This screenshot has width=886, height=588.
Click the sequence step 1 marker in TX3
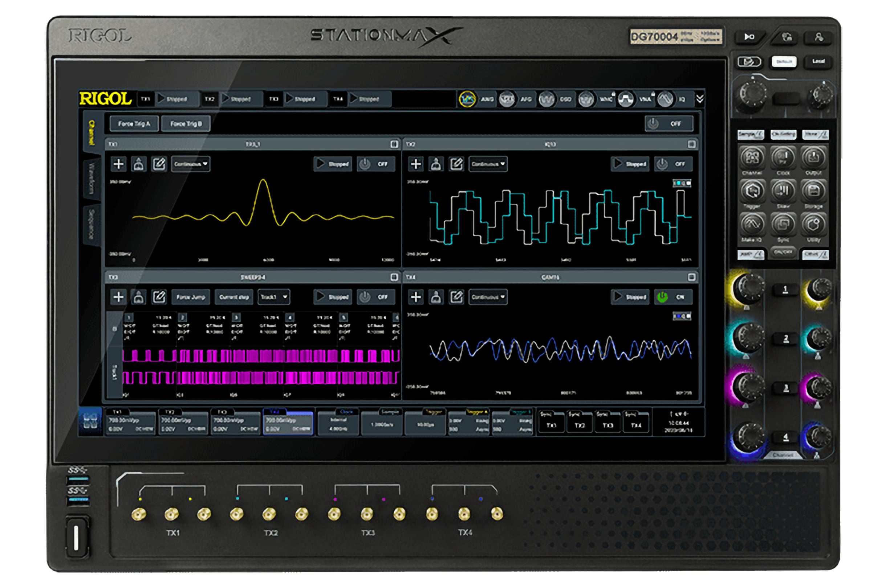click(129, 318)
